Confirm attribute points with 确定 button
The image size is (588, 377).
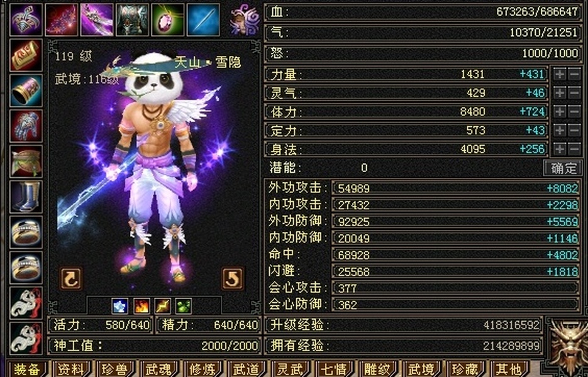pos(563,168)
